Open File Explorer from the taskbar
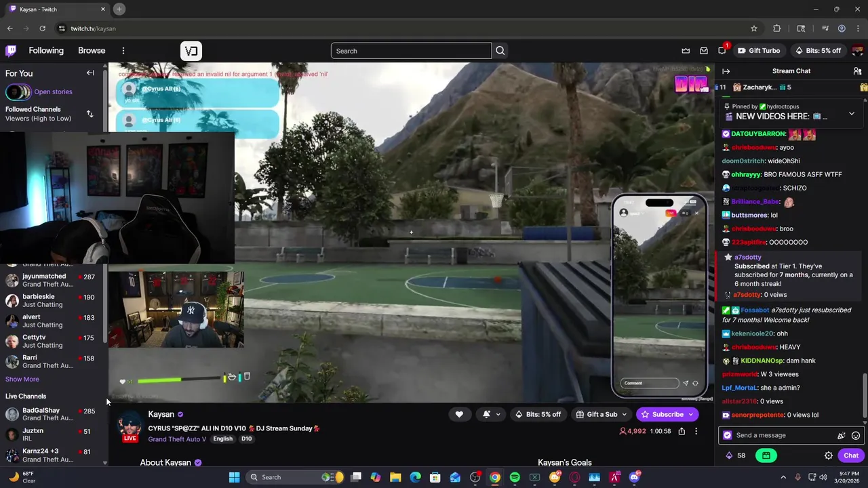 395,477
